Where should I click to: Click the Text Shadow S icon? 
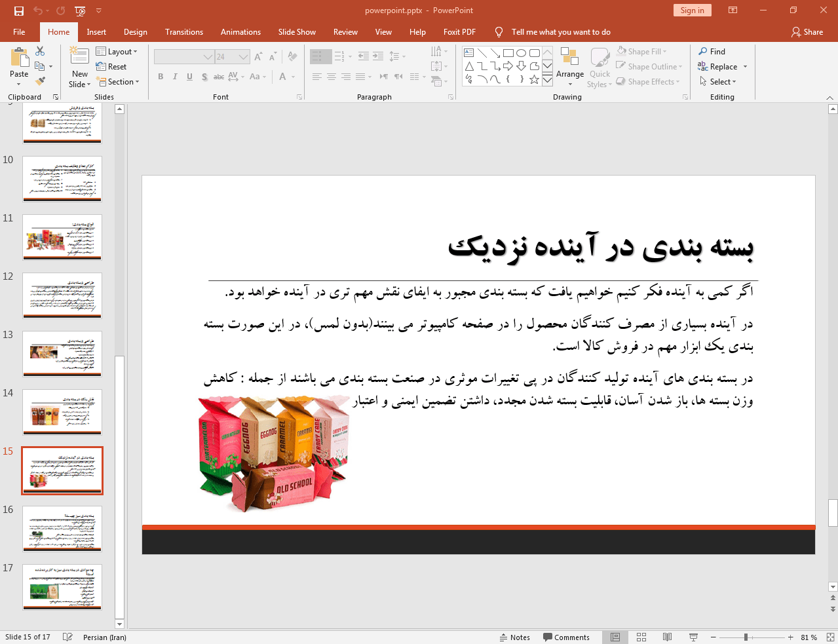click(204, 77)
